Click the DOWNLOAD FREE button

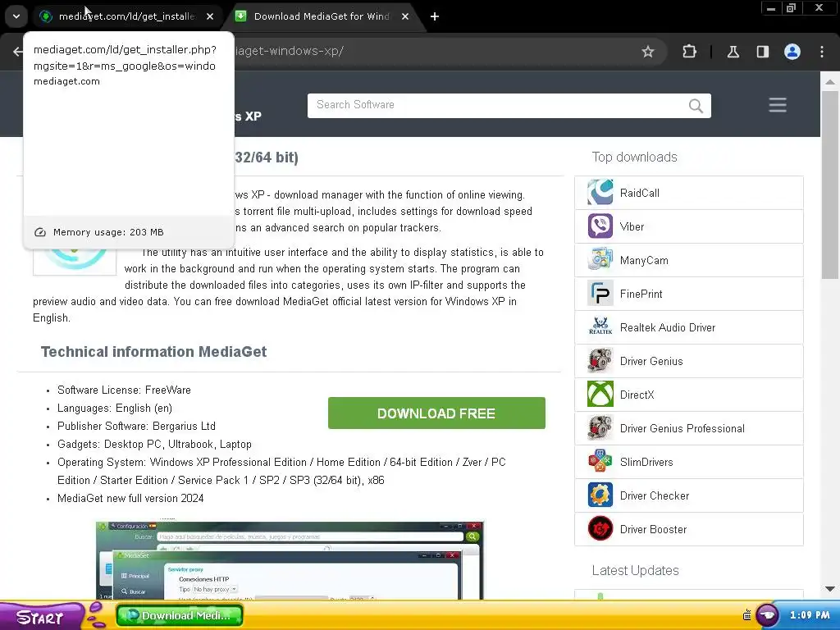(x=436, y=413)
